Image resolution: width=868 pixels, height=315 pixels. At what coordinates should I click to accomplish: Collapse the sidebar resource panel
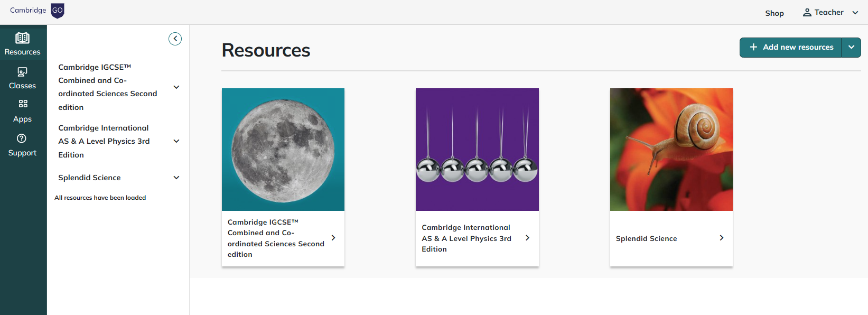pos(175,39)
